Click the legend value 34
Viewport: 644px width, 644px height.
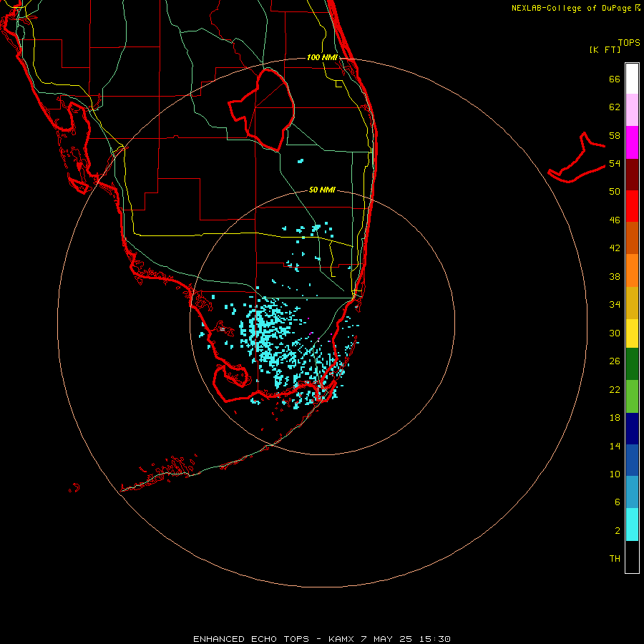pos(615,305)
